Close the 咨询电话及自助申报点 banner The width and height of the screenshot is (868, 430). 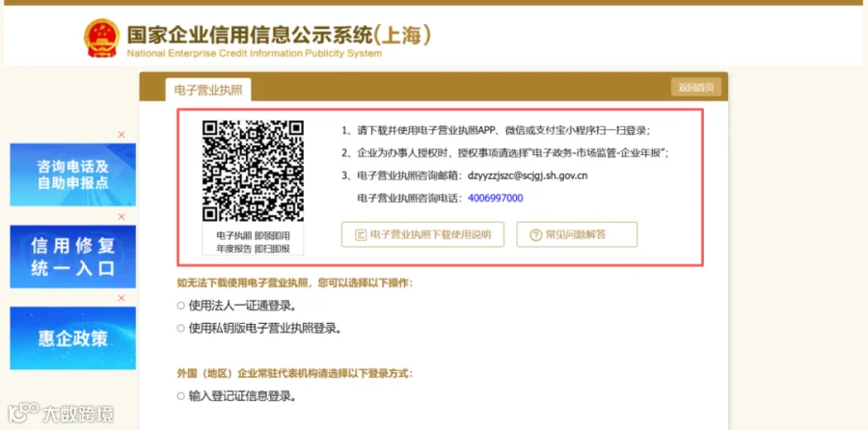[x=122, y=135]
